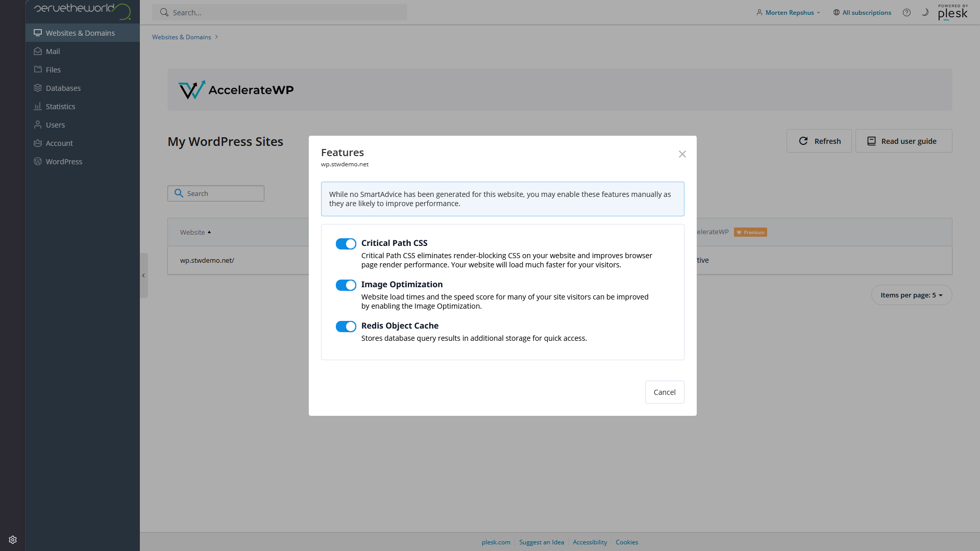Click the Critical Path CSS heading
The width and height of the screenshot is (980, 551).
point(394,243)
